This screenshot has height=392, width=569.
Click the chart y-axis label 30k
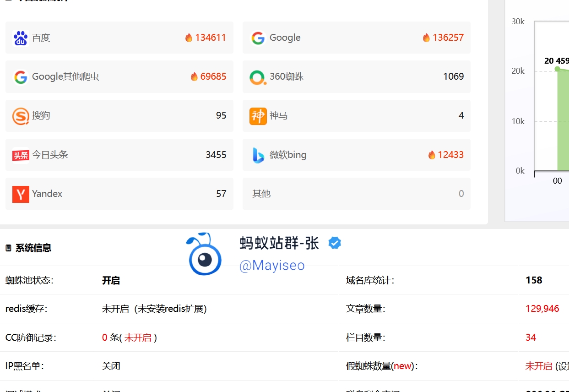pos(518,22)
